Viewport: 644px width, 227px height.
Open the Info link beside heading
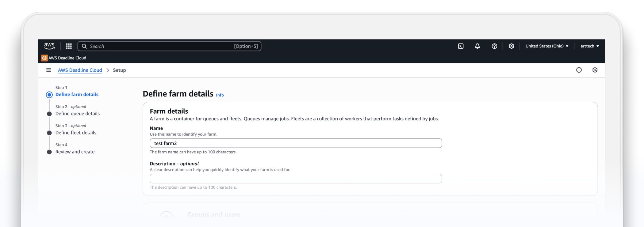coord(220,95)
